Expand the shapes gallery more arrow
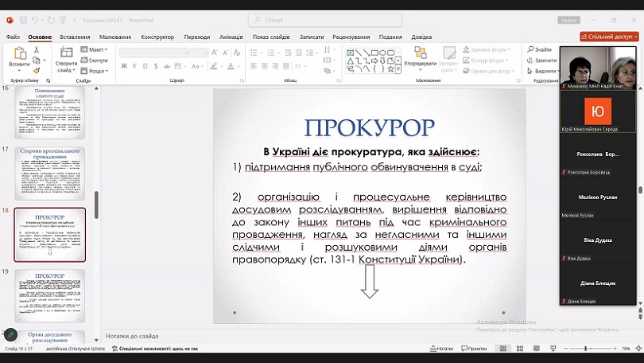The image size is (644, 363). click(398, 70)
